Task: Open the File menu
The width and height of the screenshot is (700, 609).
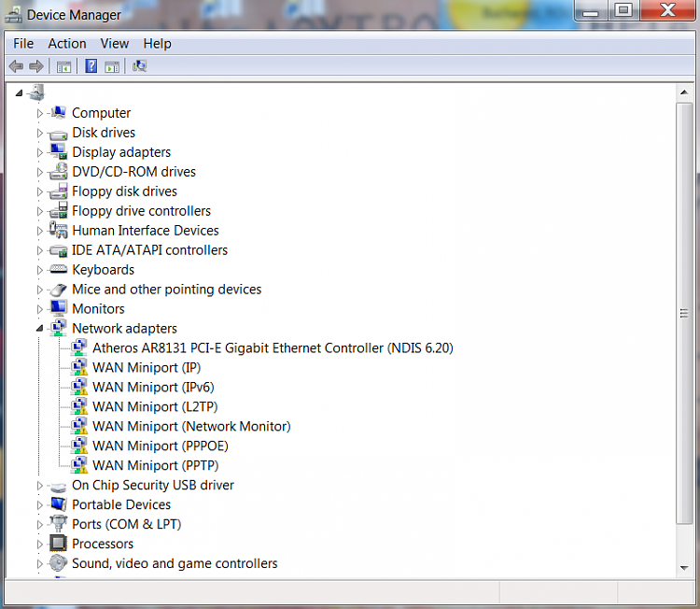Action: (23, 44)
